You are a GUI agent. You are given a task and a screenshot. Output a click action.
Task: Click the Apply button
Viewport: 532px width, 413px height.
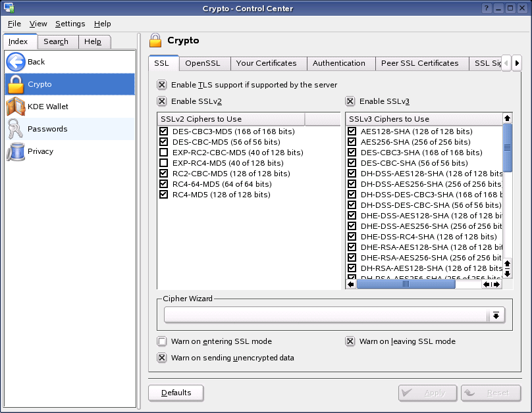click(427, 393)
